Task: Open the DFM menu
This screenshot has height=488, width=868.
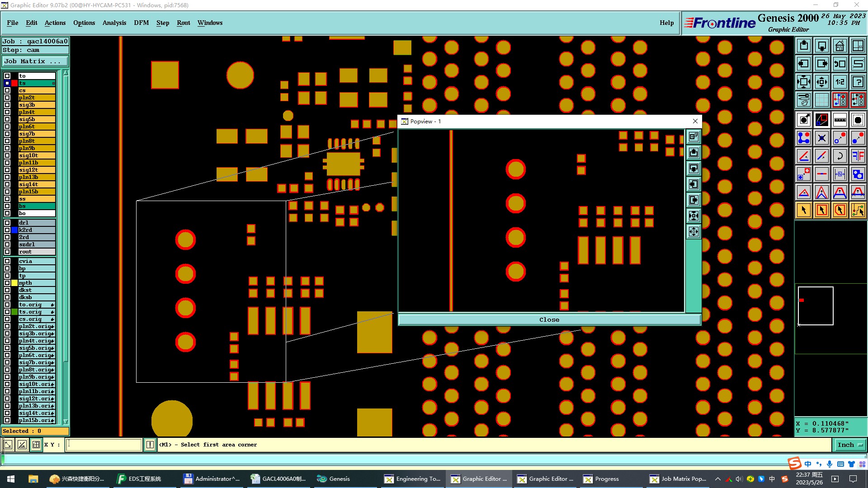Action: point(142,23)
